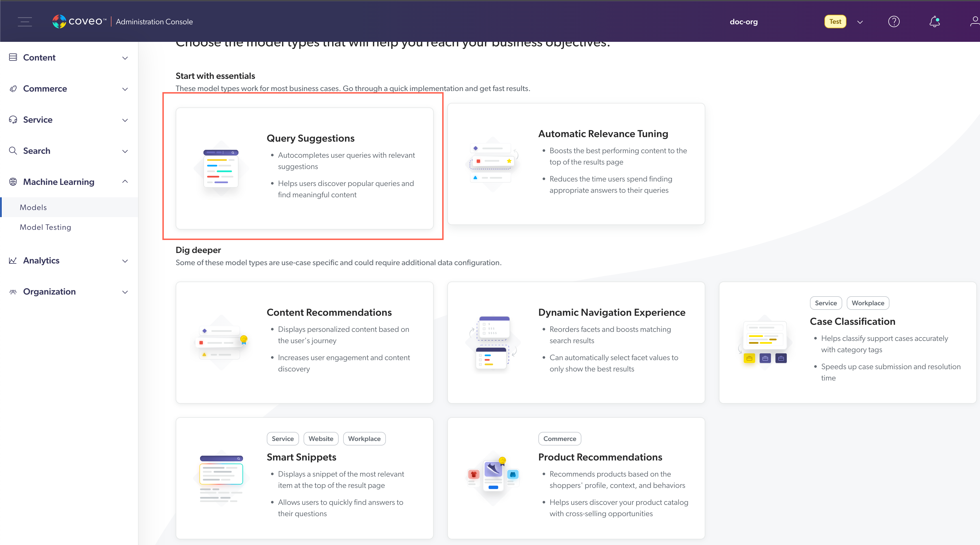980x545 pixels.
Task: Select the Content menu label
Action: tap(39, 57)
